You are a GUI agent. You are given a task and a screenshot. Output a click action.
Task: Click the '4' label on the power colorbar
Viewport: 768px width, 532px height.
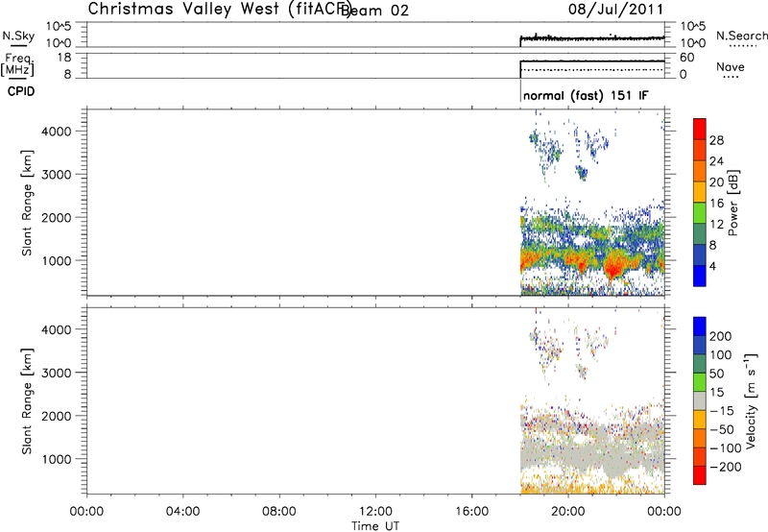(712, 266)
